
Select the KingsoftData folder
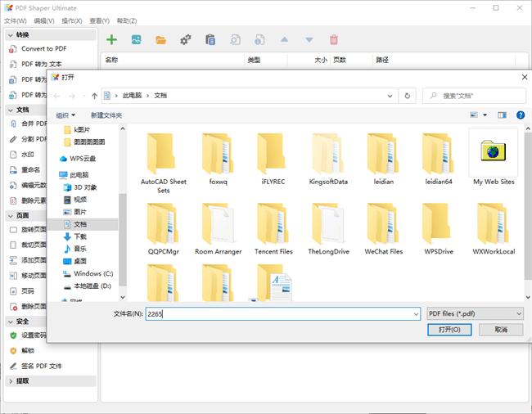pyautogui.click(x=328, y=159)
